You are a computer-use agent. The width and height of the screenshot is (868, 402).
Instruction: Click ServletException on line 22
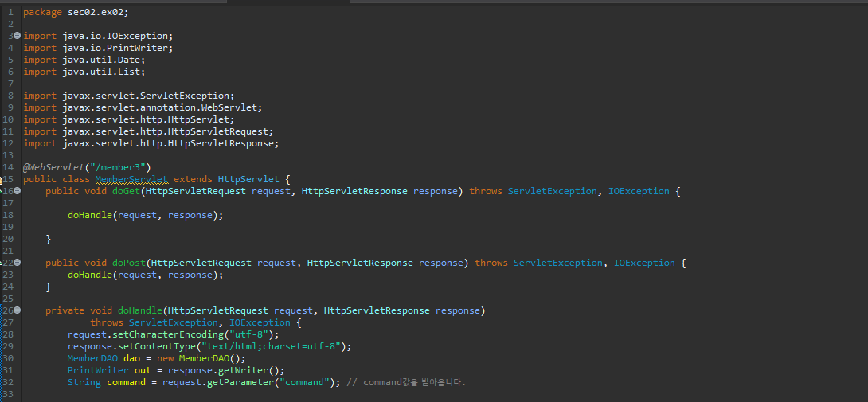pos(558,263)
